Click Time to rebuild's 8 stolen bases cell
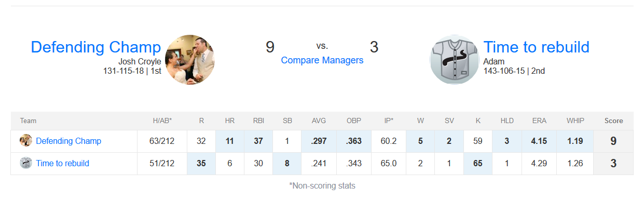This screenshot has width=644, height=200. click(x=286, y=163)
